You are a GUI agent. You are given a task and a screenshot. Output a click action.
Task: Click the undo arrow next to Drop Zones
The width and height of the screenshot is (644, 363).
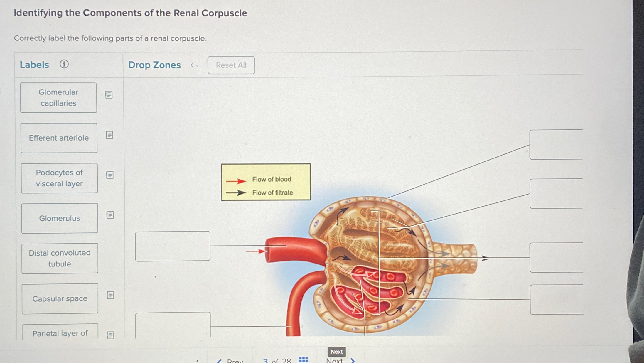(x=194, y=65)
